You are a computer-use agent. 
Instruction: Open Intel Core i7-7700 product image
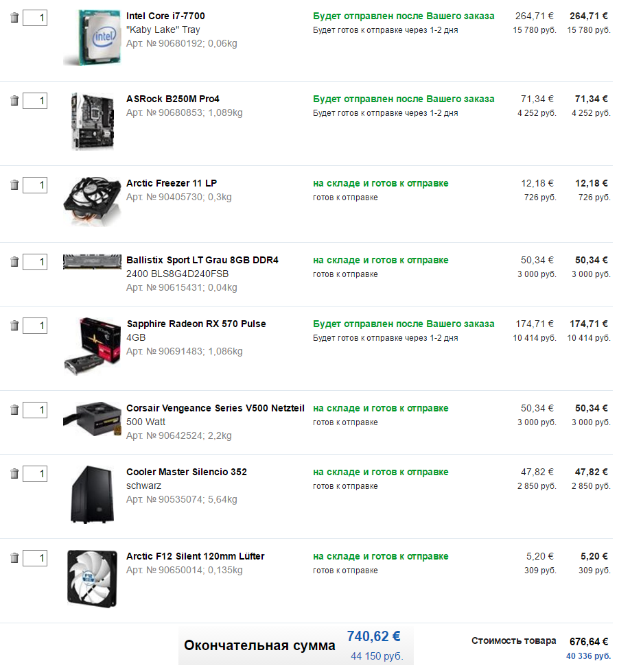click(x=92, y=38)
